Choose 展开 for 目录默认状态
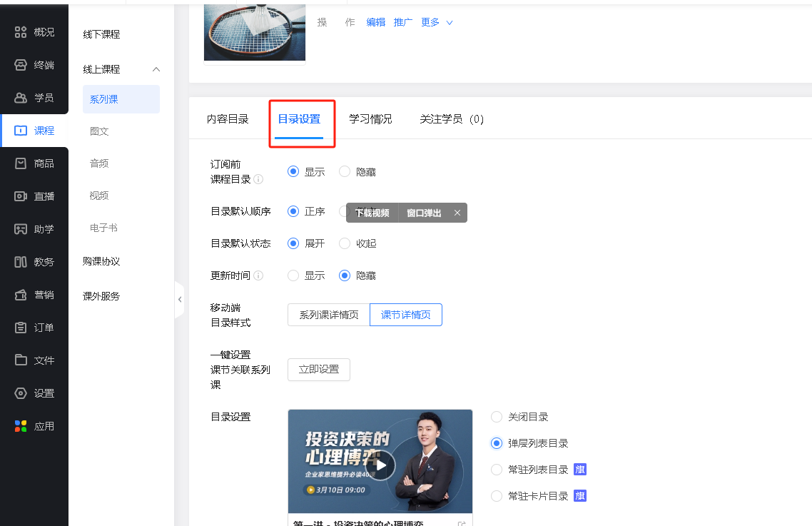 coord(293,243)
